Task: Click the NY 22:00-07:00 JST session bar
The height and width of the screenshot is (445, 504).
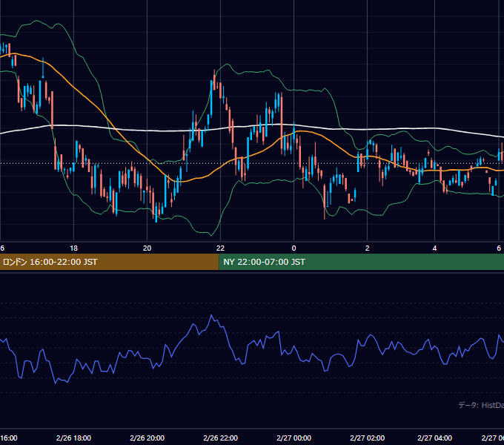Action: tap(361, 262)
